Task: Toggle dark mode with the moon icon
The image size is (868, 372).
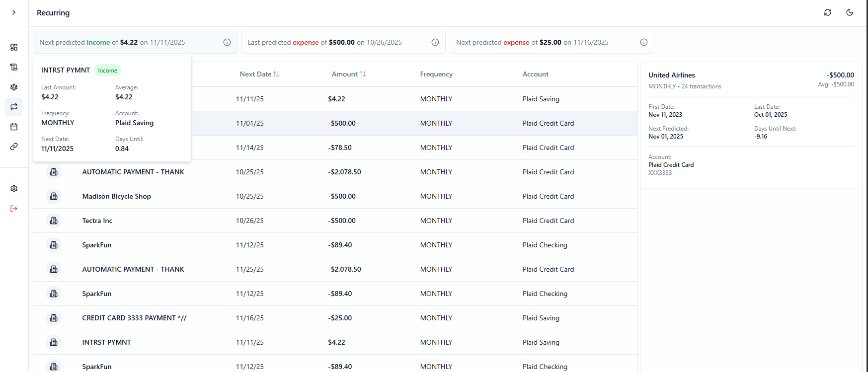Action: [x=850, y=12]
